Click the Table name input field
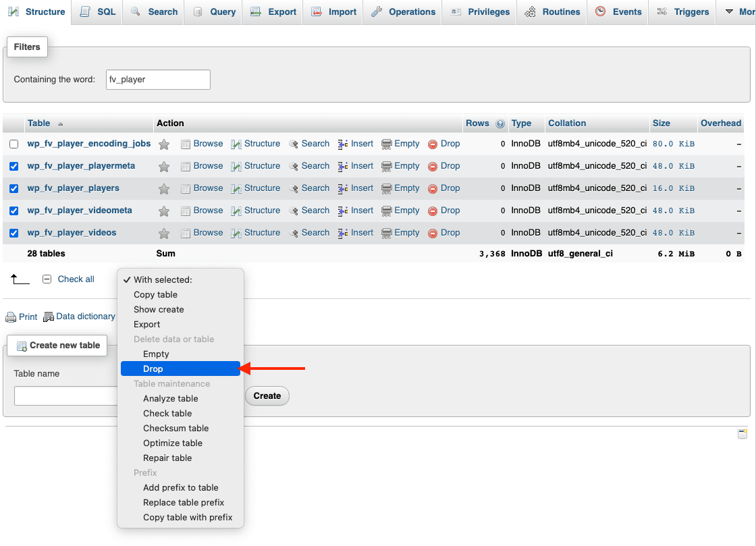 tap(66, 395)
